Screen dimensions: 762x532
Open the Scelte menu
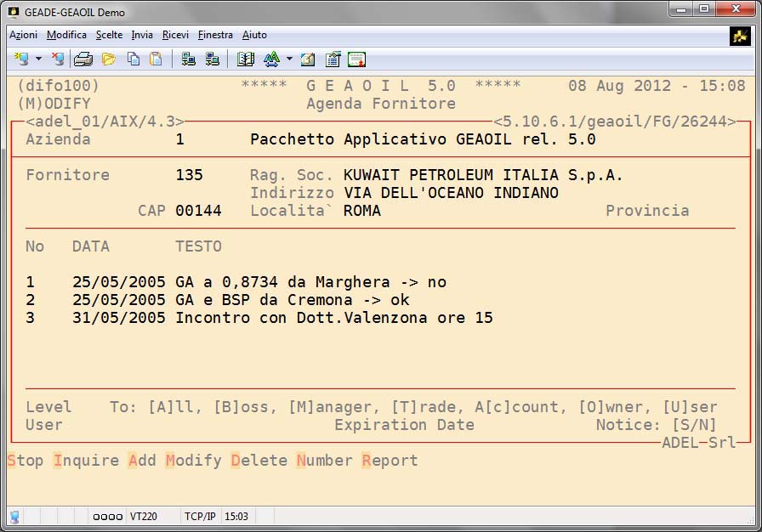[x=109, y=35]
